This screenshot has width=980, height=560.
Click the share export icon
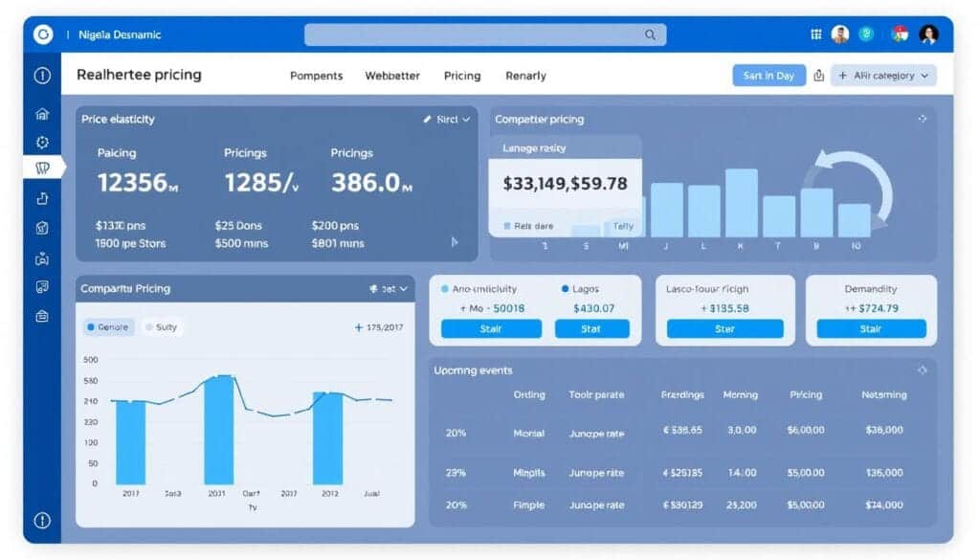click(819, 76)
